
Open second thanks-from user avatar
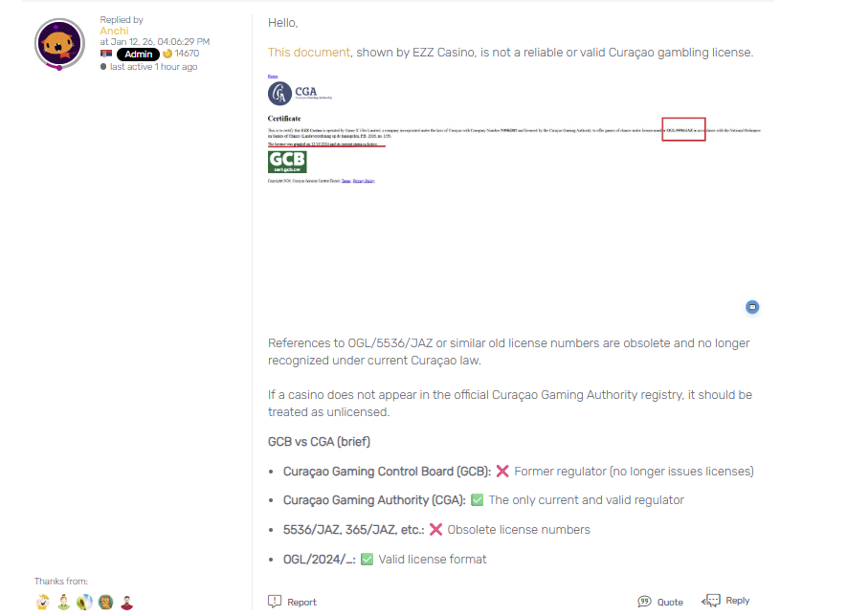[64, 602]
